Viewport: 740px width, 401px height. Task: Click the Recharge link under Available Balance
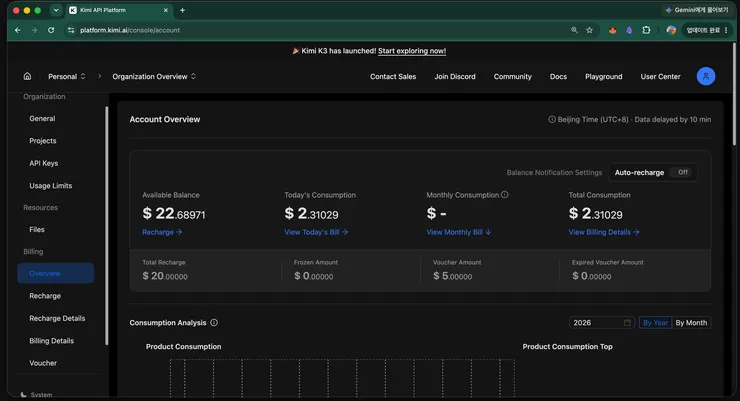tap(162, 232)
